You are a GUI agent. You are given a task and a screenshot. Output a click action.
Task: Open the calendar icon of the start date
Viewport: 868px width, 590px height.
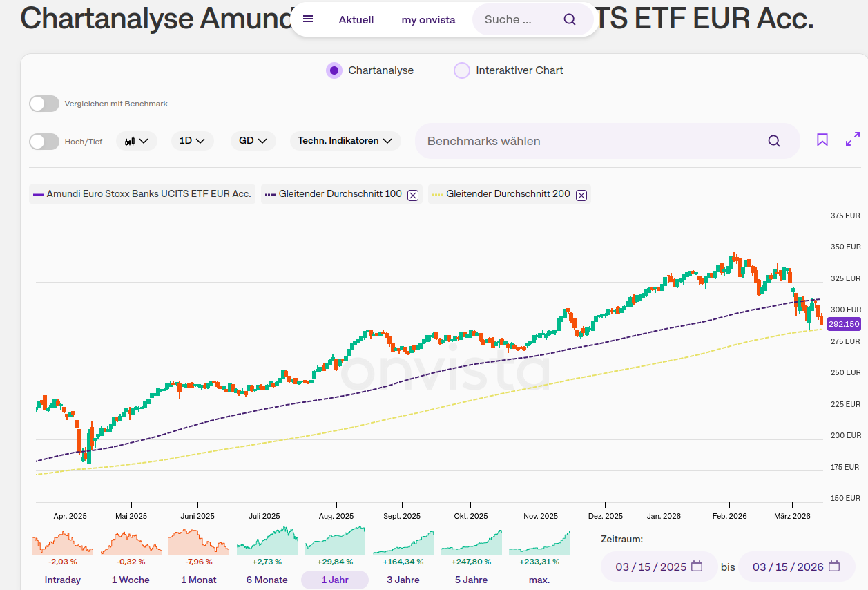(697, 567)
